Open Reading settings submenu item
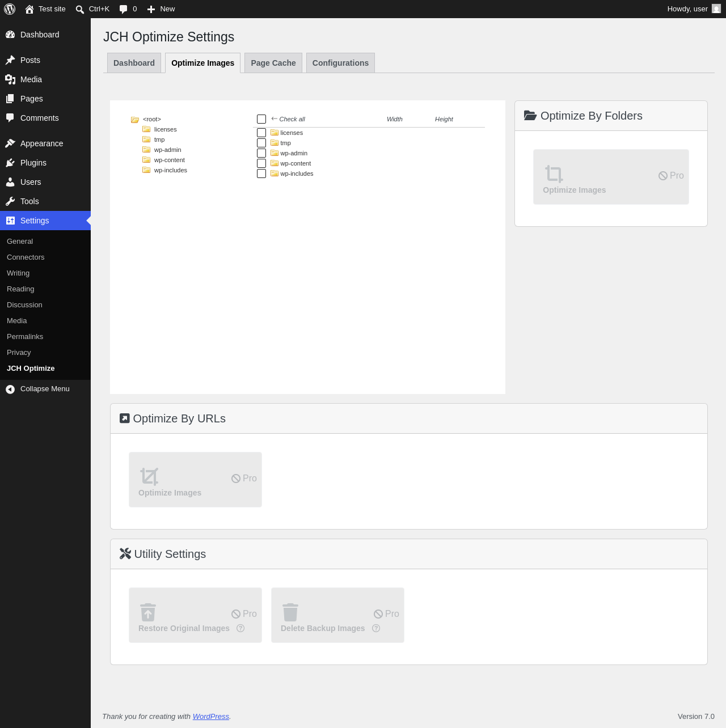The height and width of the screenshot is (728, 726). click(20, 289)
